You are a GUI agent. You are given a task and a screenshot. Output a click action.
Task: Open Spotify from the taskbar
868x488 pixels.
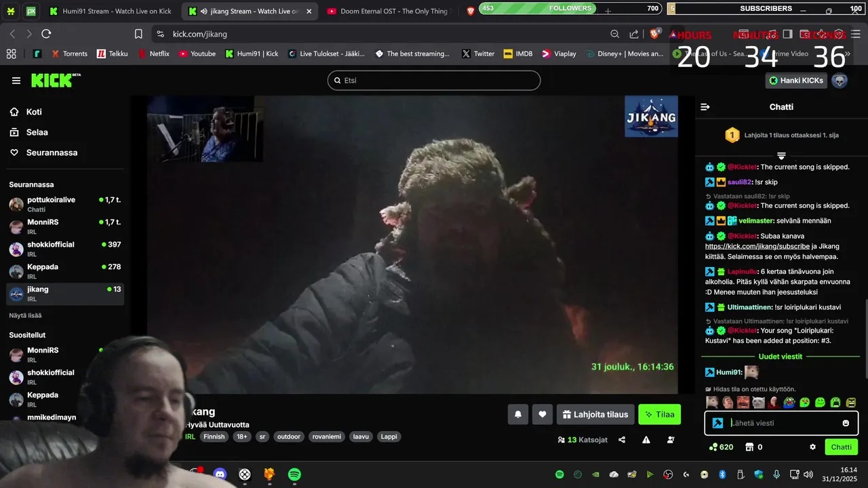point(294,474)
